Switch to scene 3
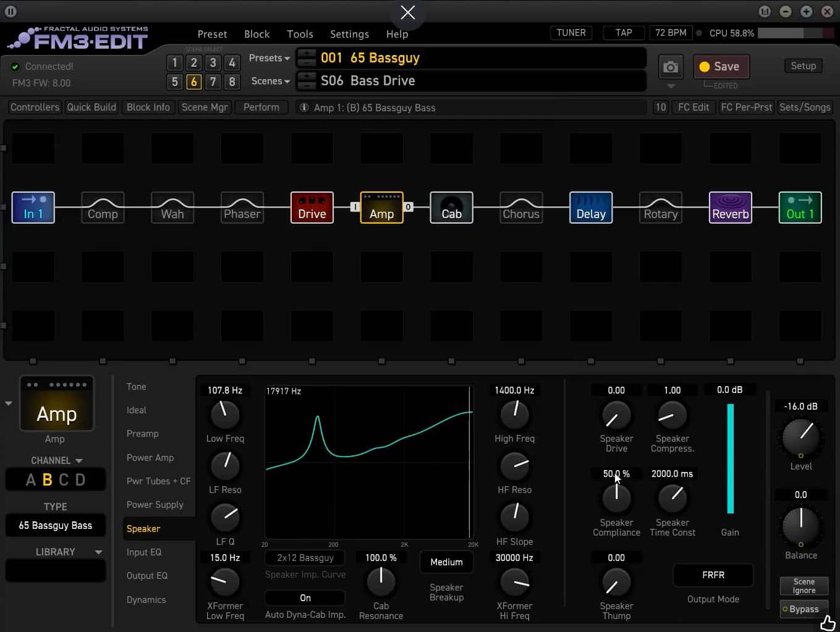This screenshot has width=840, height=632. [213, 62]
